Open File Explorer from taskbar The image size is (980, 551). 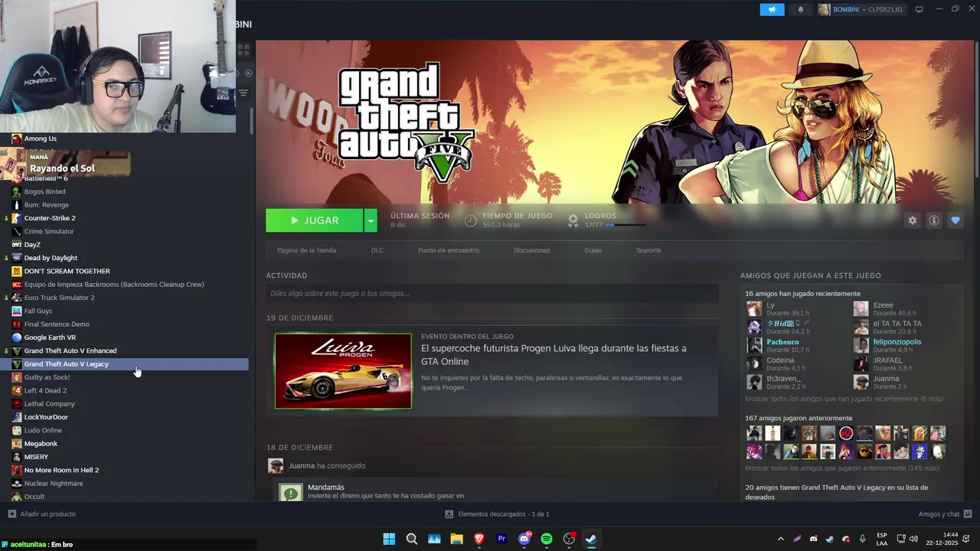[x=456, y=539]
